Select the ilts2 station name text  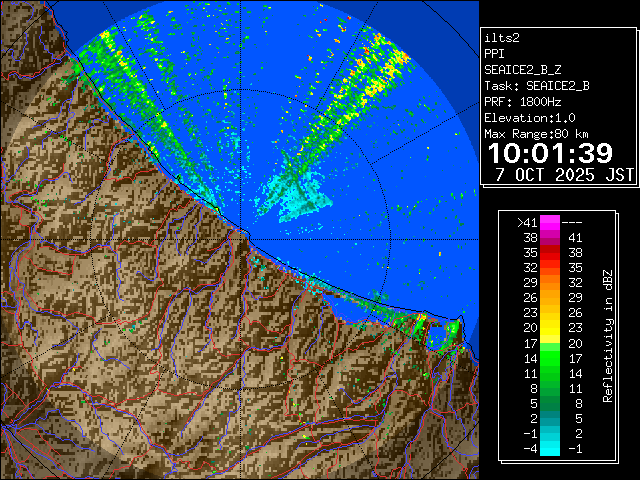click(x=502, y=37)
